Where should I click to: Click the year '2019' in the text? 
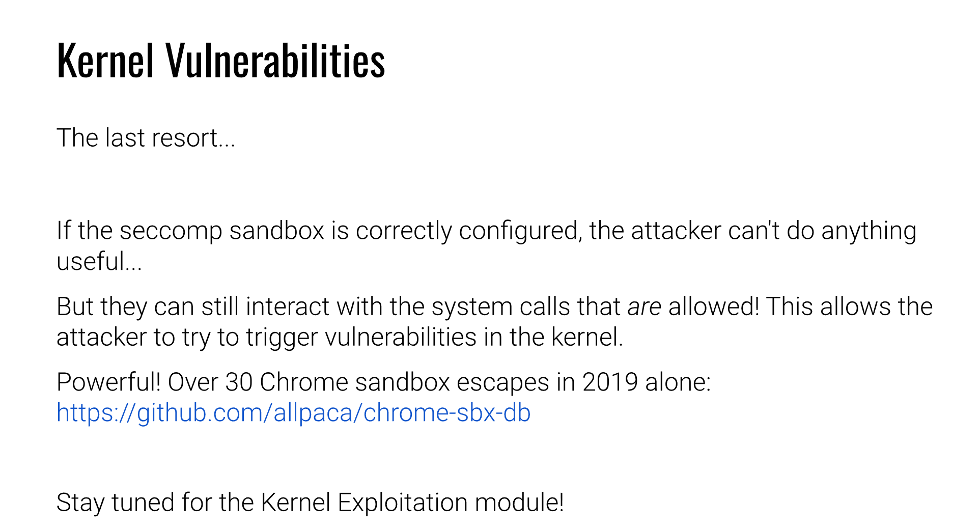[610, 382]
